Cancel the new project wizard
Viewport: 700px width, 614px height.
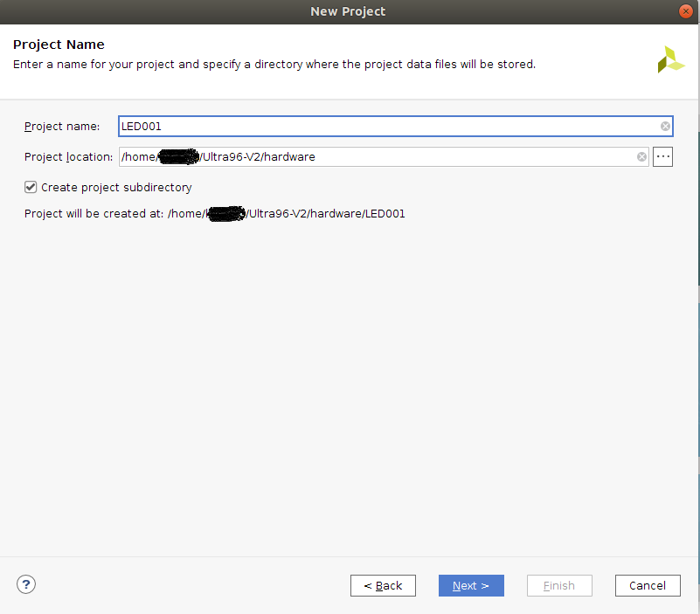pyautogui.click(x=648, y=585)
